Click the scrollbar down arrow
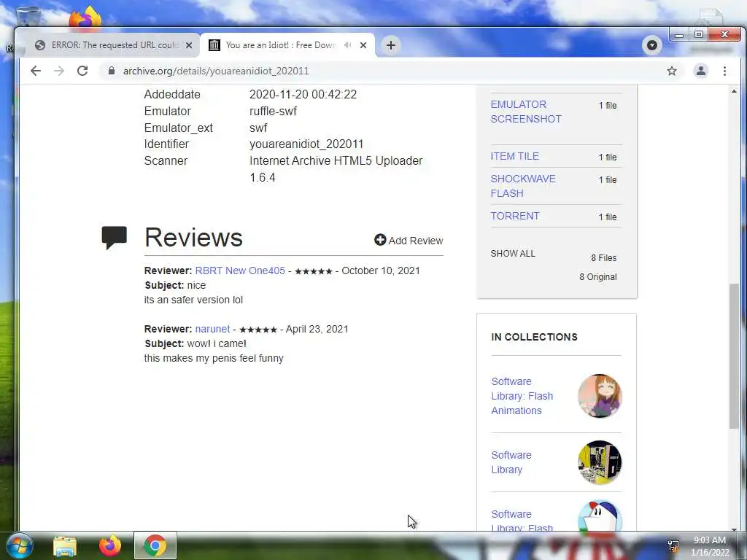 (x=734, y=529)
